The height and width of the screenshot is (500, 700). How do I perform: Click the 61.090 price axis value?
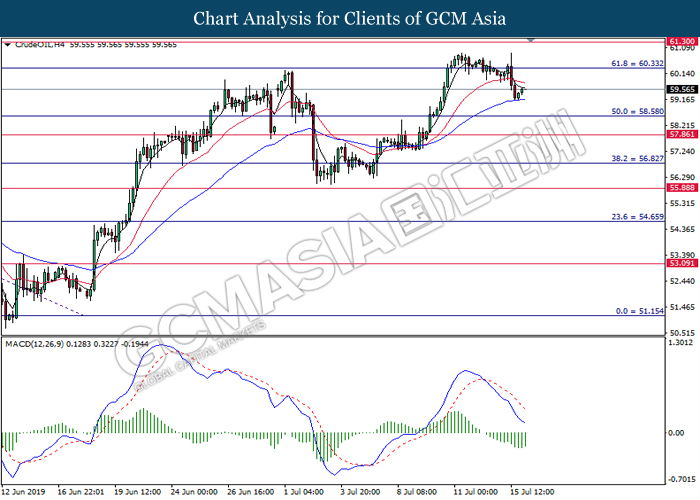[682, 48]
